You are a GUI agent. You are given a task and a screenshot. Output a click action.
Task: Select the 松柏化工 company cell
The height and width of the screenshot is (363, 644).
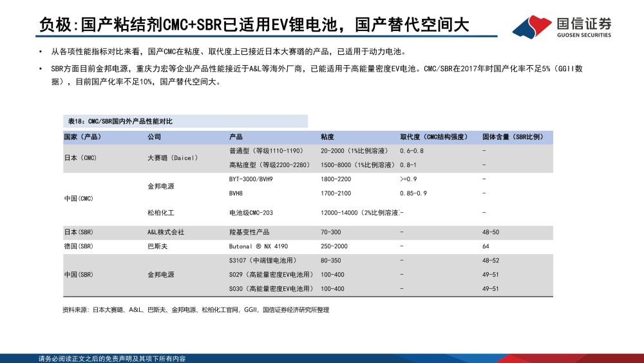pyautogui.click(x=161, y=213)
